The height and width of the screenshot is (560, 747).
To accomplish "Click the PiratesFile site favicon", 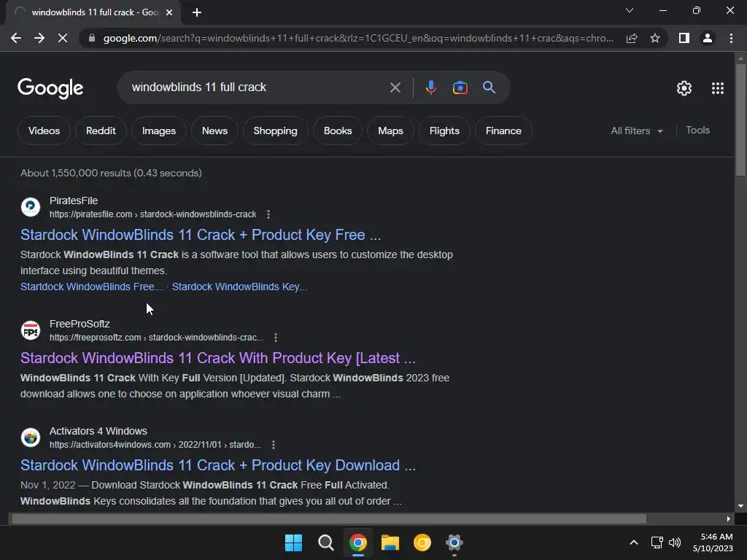I will pyautogui.click(x=31, y=206).
